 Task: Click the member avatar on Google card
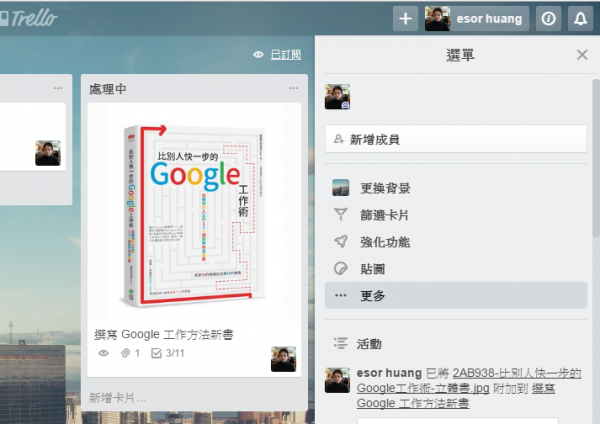(284, 359)
